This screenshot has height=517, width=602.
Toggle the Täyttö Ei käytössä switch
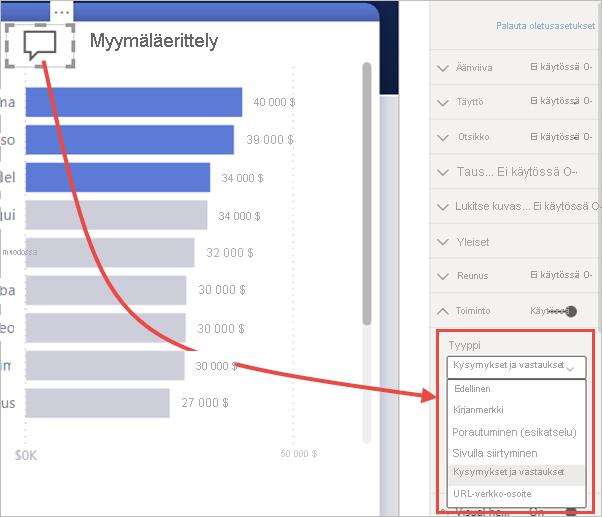(561, 101)
